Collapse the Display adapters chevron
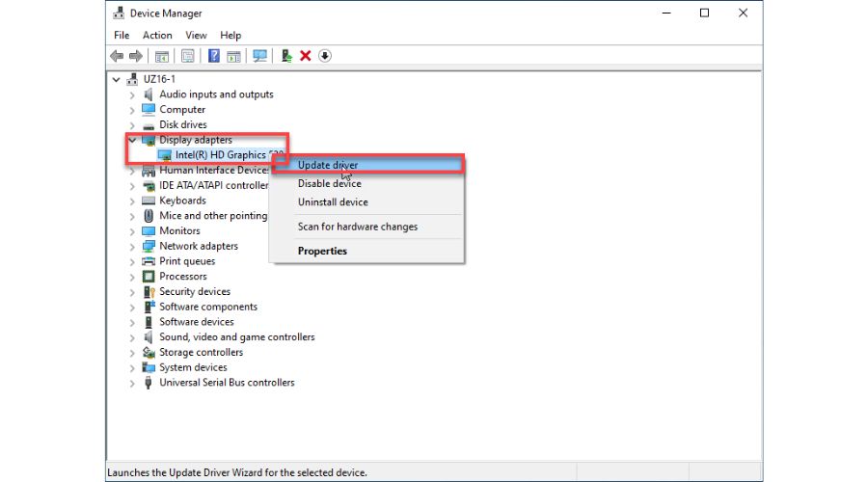Screen dimensions: 868x482 pyautogui.click(x=132, y=140)
